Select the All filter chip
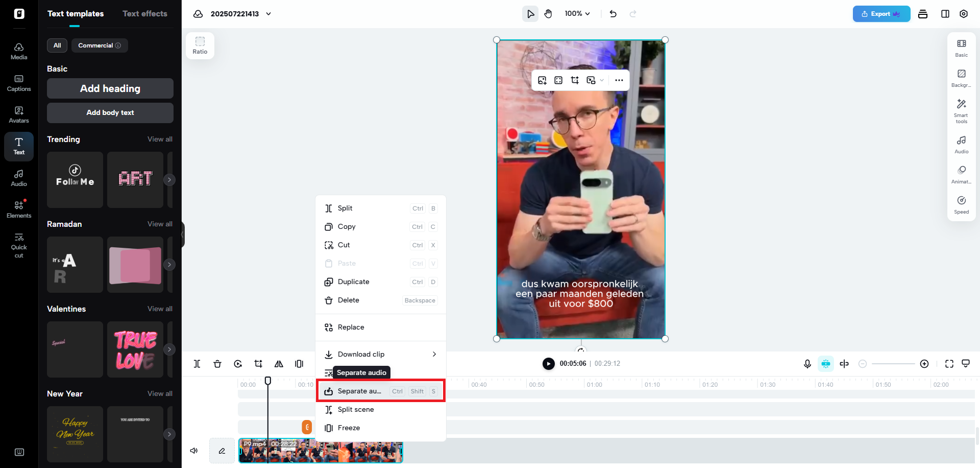Image resolution: width=980 pixels, height=468 pixels. coord(57,45)
